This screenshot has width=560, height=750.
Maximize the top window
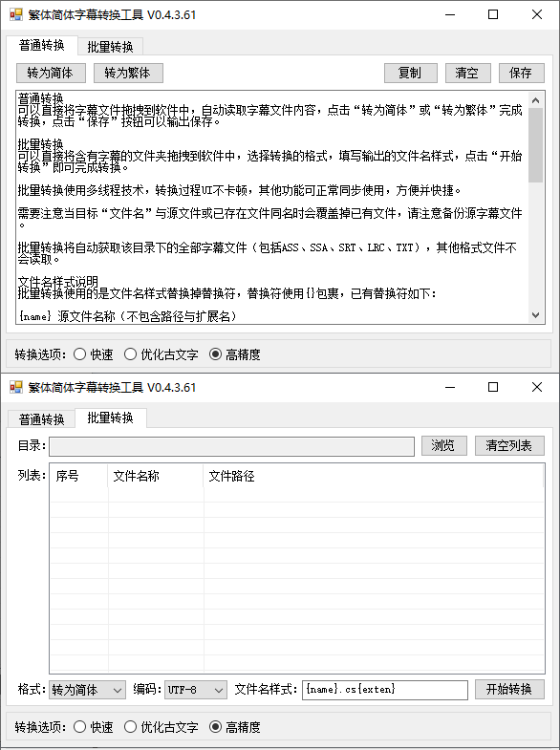coord(493,14)
